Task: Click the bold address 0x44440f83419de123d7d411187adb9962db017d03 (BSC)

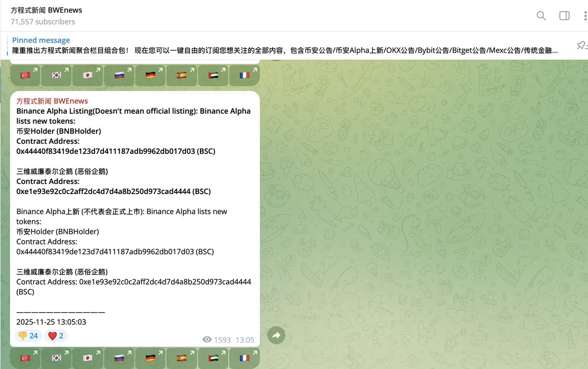Action: [x=116, y=151]
